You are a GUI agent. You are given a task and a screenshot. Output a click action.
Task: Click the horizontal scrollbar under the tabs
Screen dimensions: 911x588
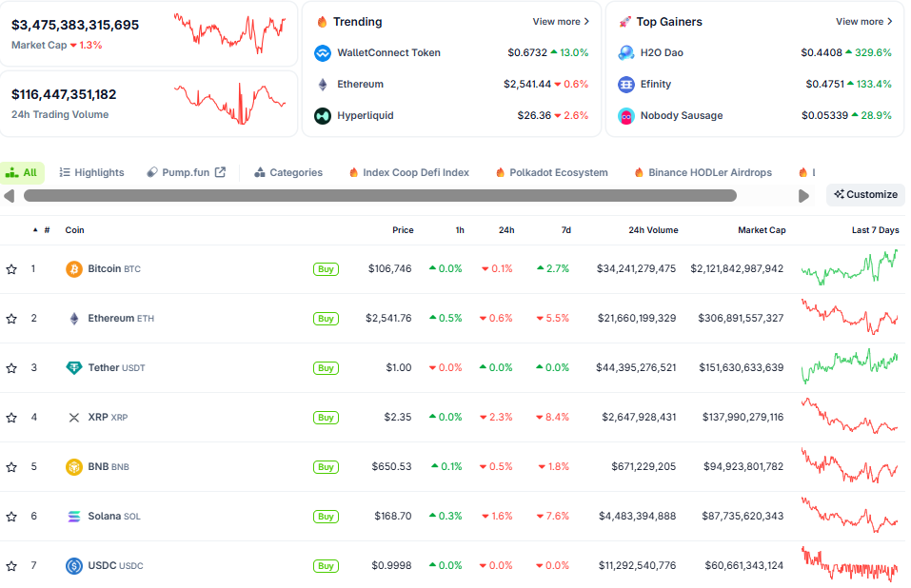coord(380,196)
